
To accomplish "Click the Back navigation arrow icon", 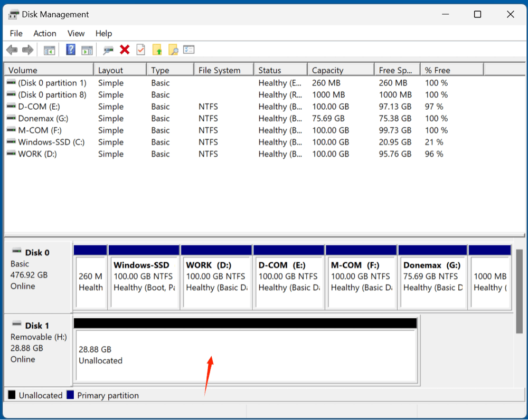I will 12,50.
